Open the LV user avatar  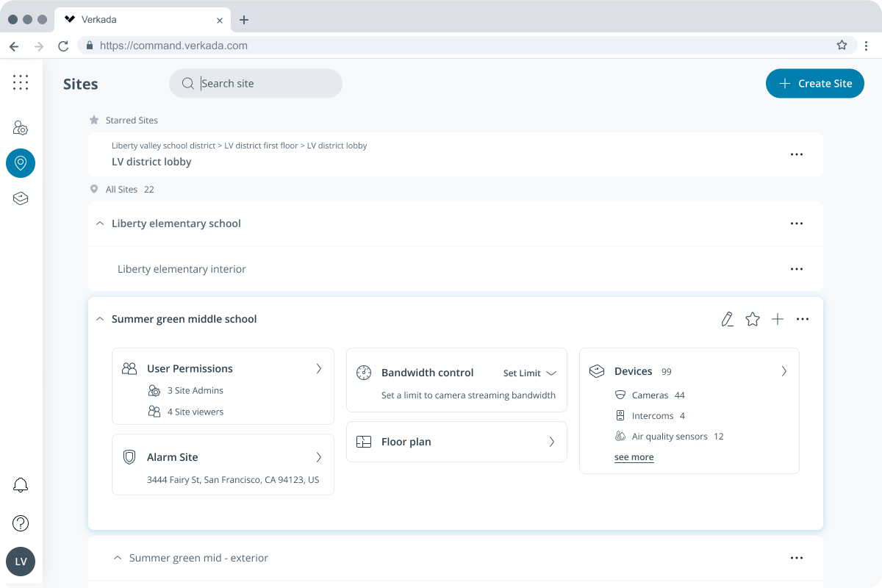click(21, 562)
